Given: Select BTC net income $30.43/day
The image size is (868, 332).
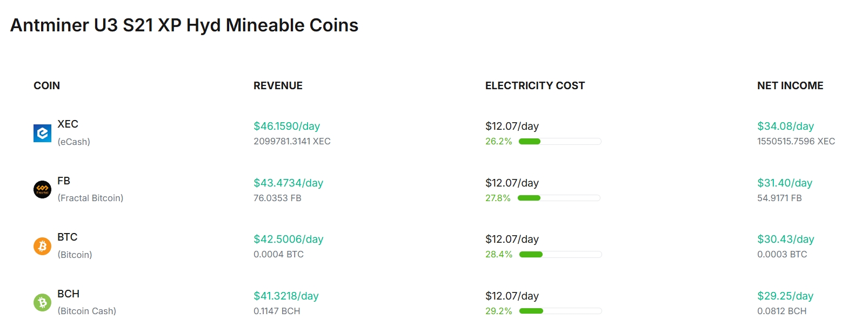Looking at the screenshot, I should (x=786, y=238).
